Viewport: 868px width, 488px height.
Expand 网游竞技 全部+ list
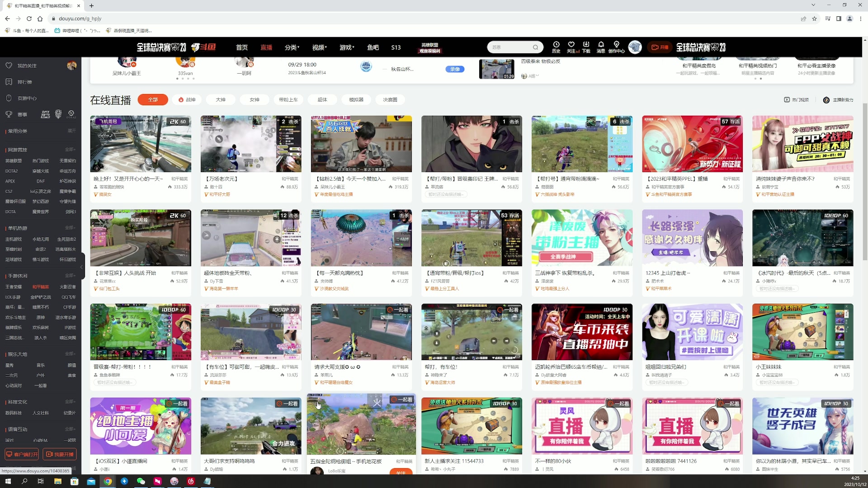pos(70,150)
